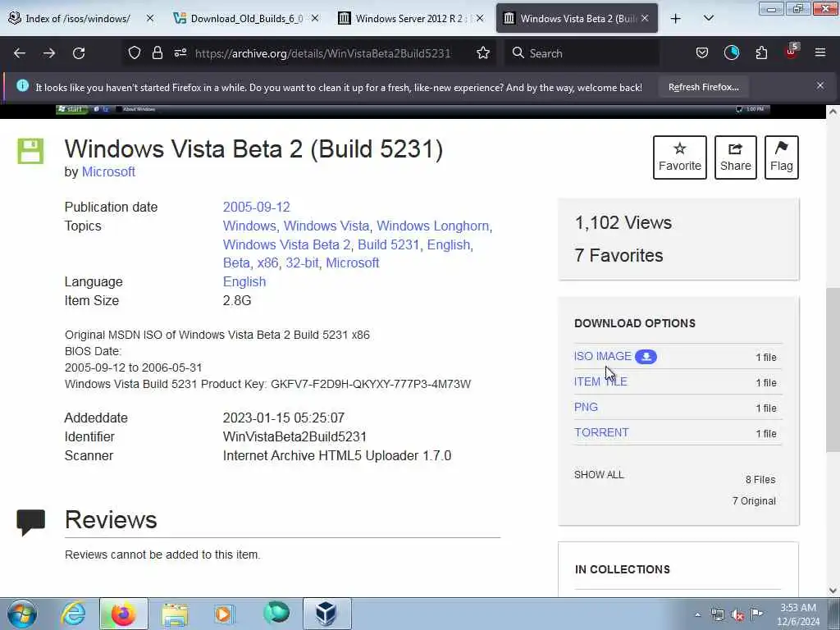
Task: Open Windows Media Player on taskbar
Action: click(224, 614)
